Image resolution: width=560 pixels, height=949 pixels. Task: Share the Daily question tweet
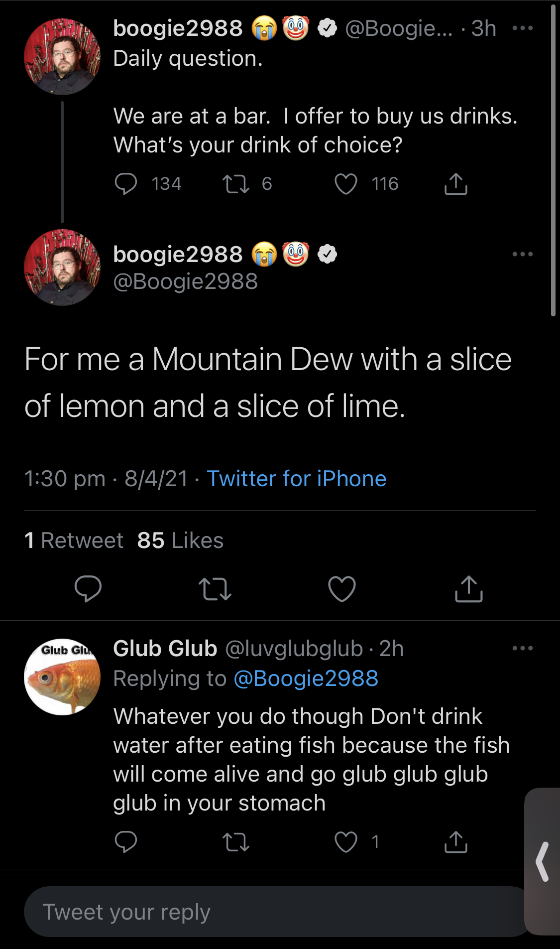(455, 184)
